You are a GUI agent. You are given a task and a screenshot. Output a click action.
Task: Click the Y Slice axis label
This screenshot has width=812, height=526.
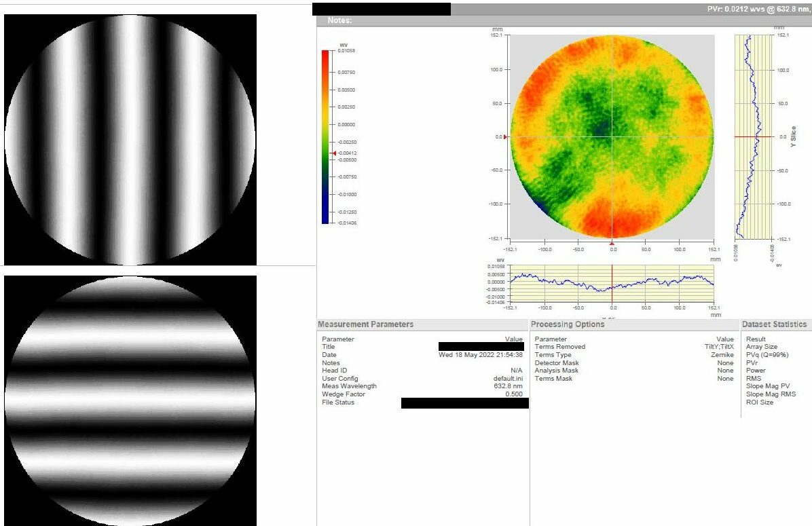tap(794, 136)
